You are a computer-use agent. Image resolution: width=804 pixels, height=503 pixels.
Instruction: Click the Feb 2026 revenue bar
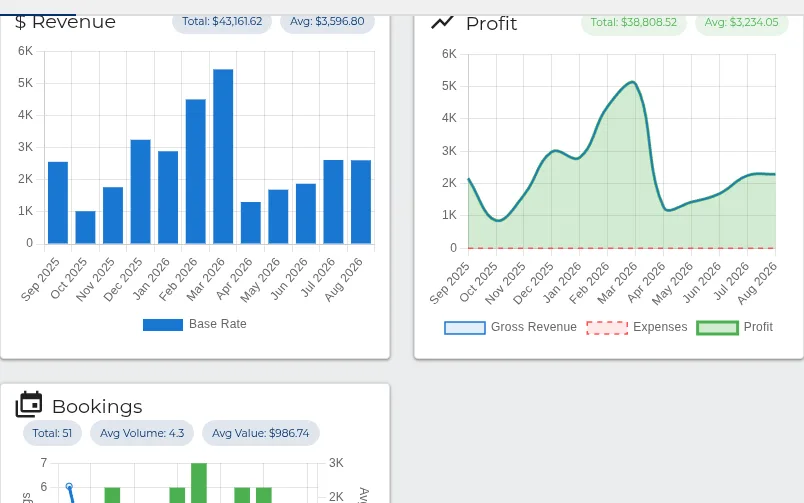tap(195, 171)
